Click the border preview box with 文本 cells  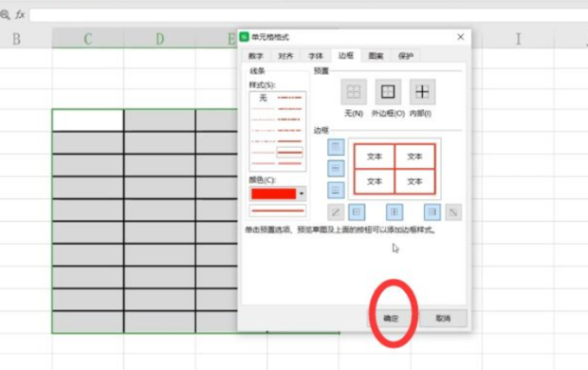tap(395, 169)
